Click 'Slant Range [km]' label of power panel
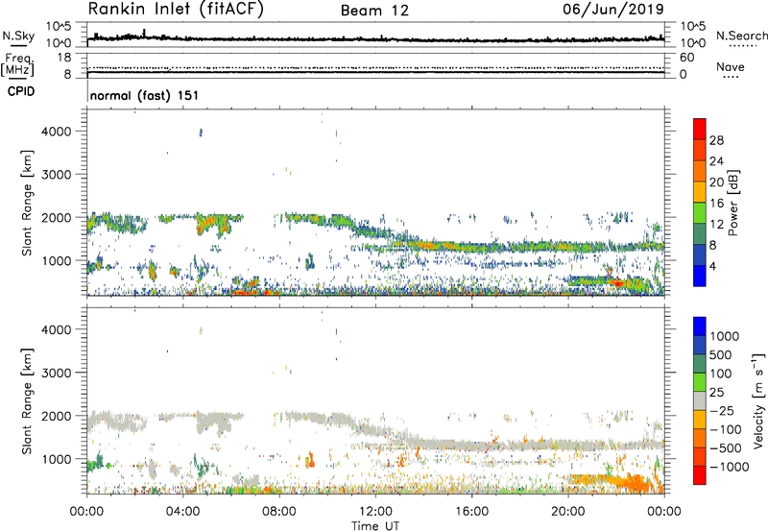768x532 pixels. point(27,203)
